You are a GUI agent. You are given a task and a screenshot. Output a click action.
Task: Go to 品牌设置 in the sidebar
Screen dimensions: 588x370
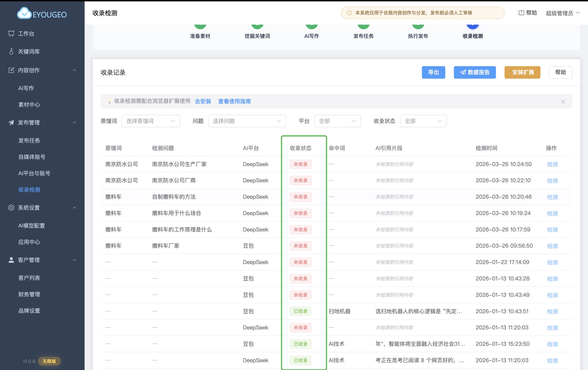[x=29, y=311]
